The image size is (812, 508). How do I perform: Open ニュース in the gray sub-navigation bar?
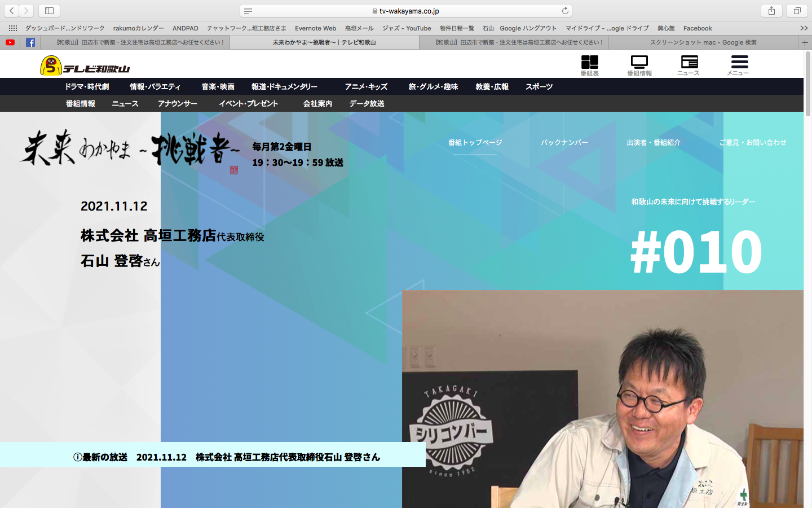[x=125, y=104]
